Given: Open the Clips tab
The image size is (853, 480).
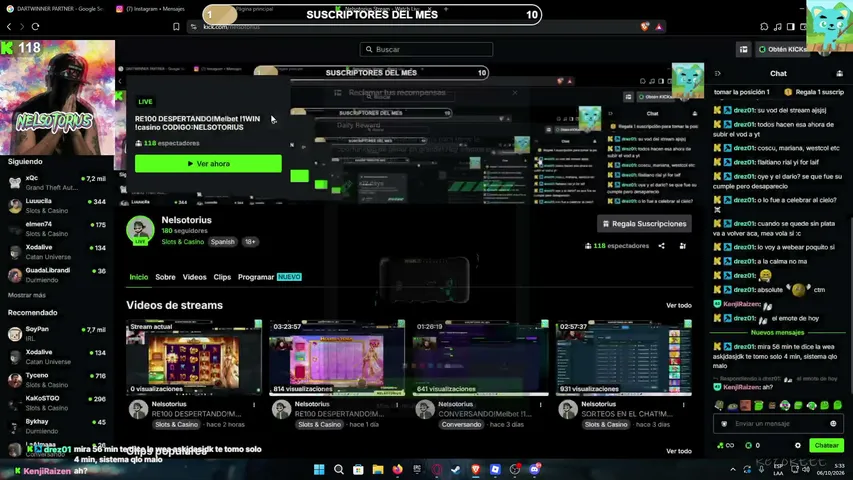Looking at the screenshot, I should click(x=222, y=277).
